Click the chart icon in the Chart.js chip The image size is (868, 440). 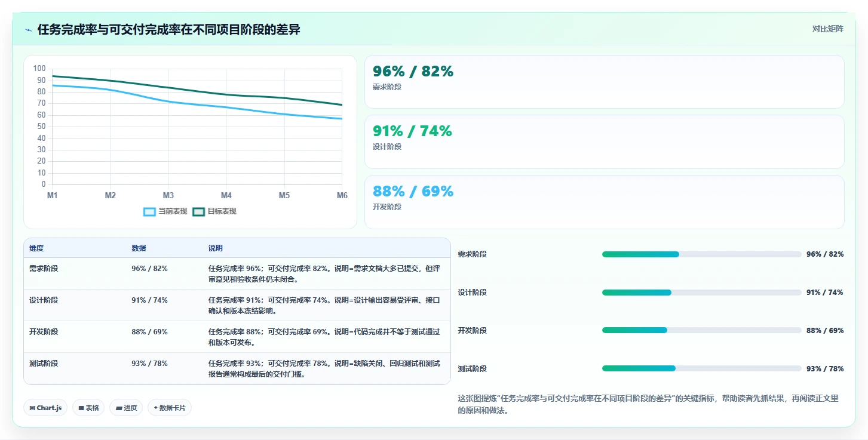tap(32, 408)
